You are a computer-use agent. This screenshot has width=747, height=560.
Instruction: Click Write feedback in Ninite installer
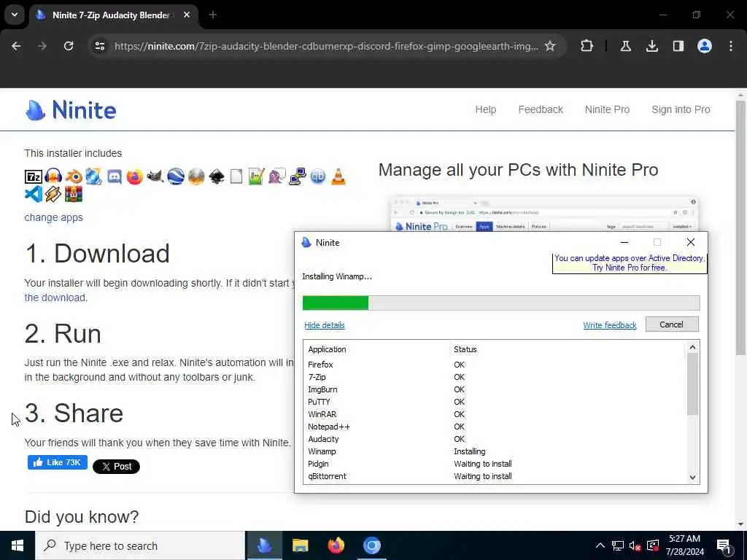click(610, 325)
